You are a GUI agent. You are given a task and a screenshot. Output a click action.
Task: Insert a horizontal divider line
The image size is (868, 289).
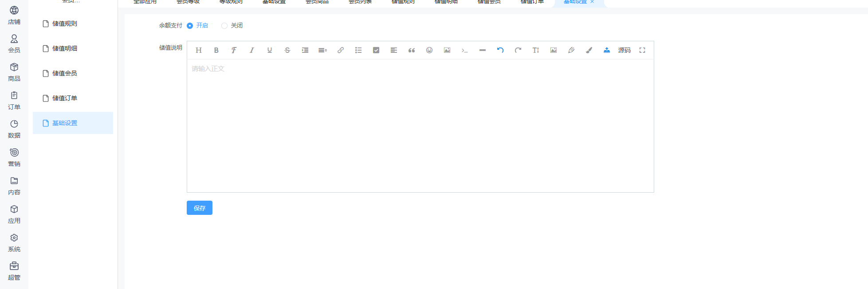tap(483, 50)
